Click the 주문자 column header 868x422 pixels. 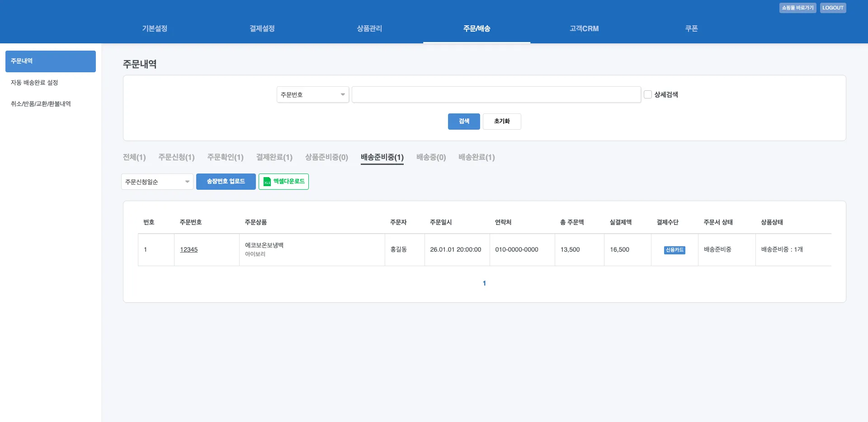tap(398, 222)
